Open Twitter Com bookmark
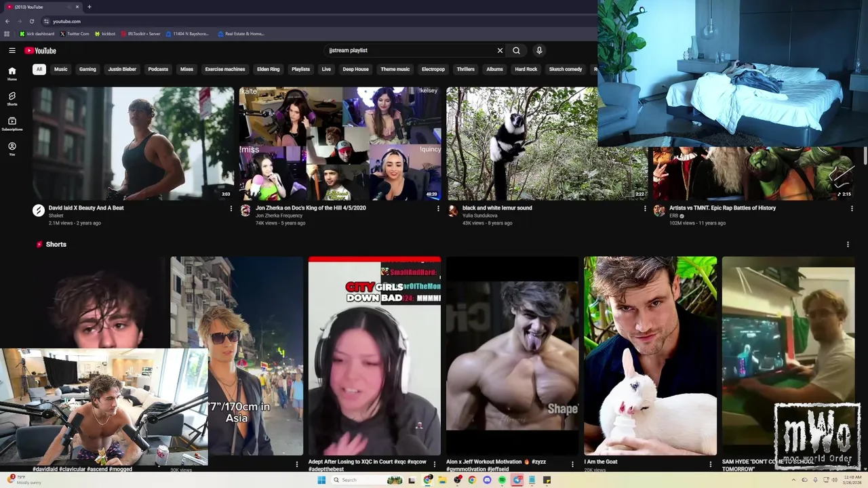 pos(75,33)
